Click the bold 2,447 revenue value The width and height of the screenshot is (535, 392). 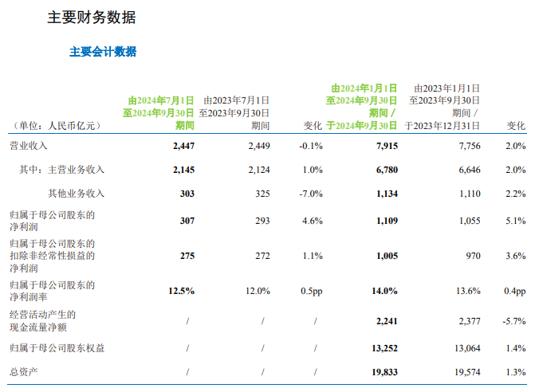(183, 146)
